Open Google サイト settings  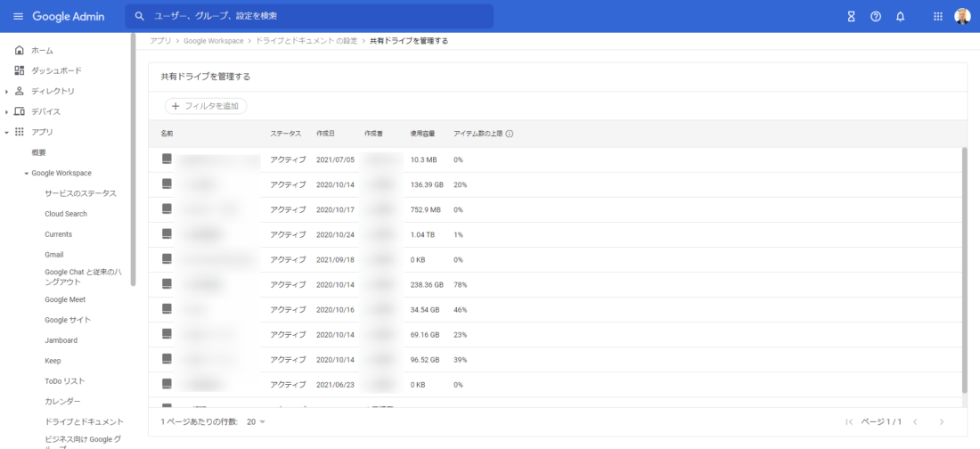(68, 320)
